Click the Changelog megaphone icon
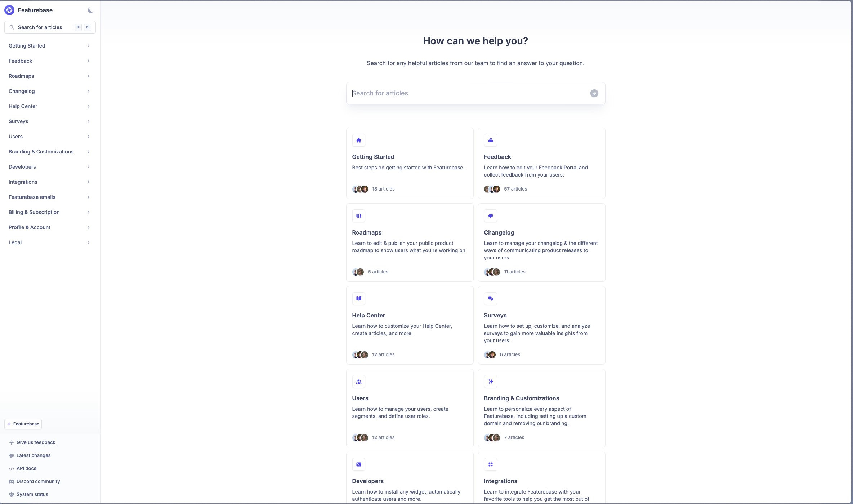853x504 pixels. 490,216
